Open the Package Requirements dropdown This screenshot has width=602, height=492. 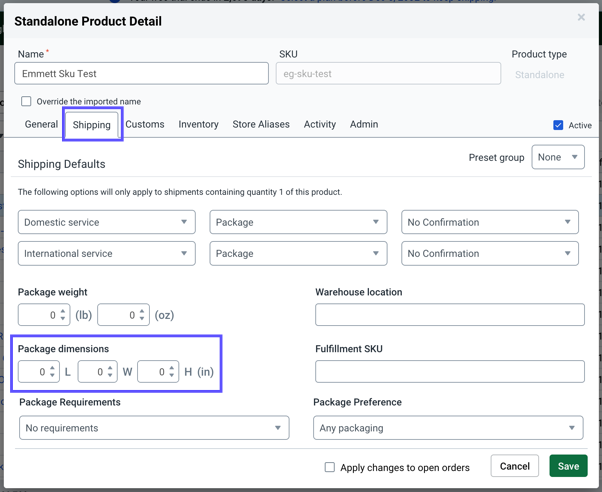(154, 427)
